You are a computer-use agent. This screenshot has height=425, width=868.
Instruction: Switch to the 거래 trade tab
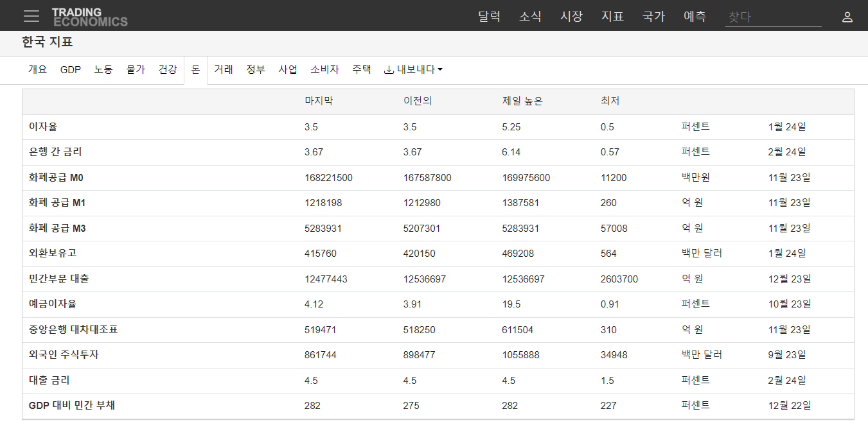[224, 69]
